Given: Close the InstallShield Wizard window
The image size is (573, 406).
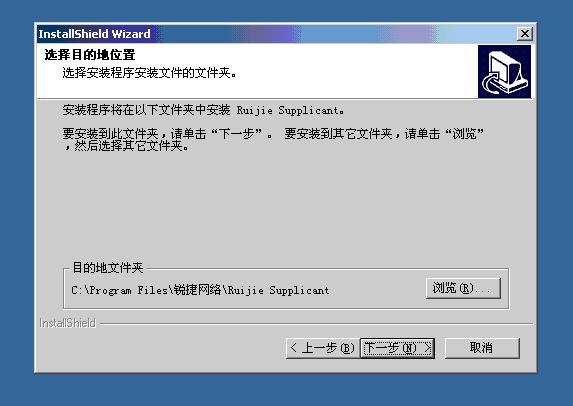Looking at the screenshot, I should coord(525,34).
